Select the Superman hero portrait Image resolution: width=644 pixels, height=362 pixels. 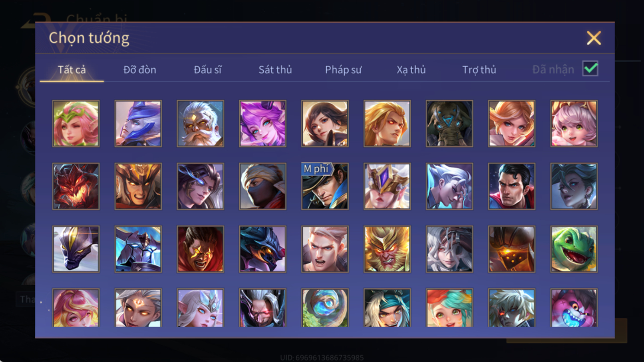tap(512, 186)
